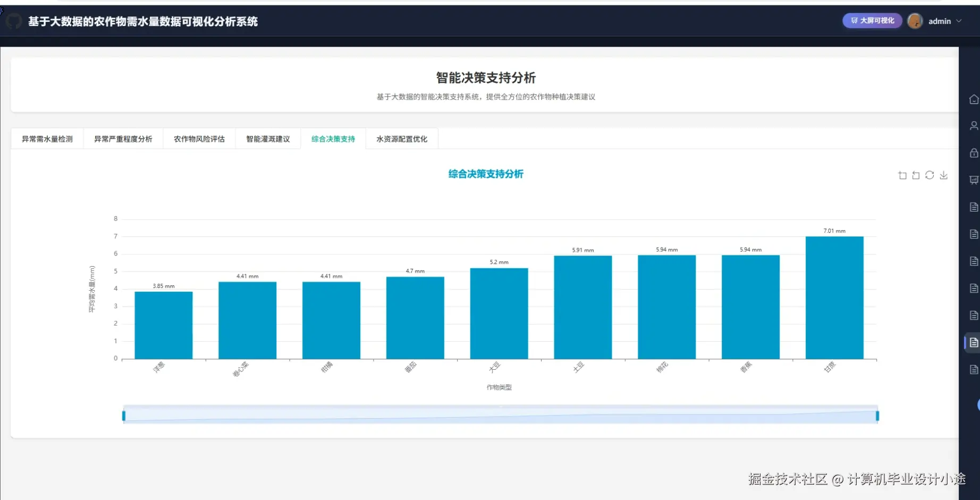Select the topmost document icon in the right sidebar

pyautogui.click(x=973, y=207)
